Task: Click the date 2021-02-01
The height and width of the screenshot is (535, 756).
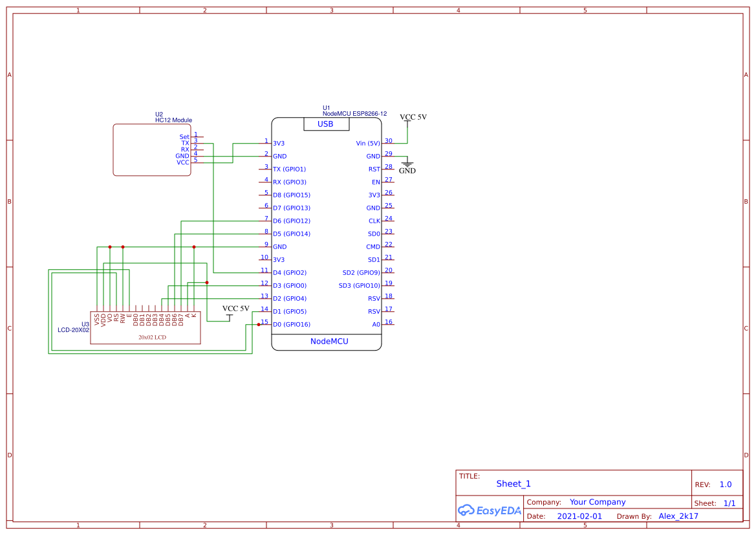Action: point(579,516)
